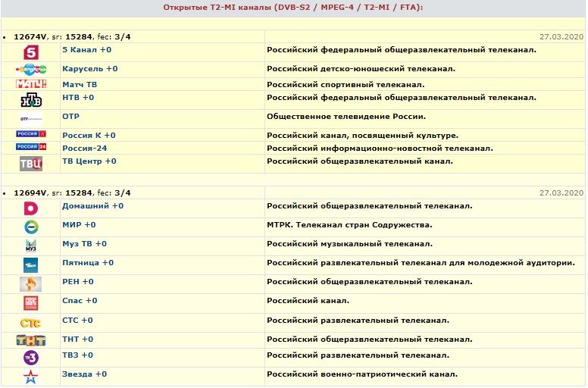Click the НТВ channel logo
Viewport: 588px width, 388px height.
tap(31, 100)
